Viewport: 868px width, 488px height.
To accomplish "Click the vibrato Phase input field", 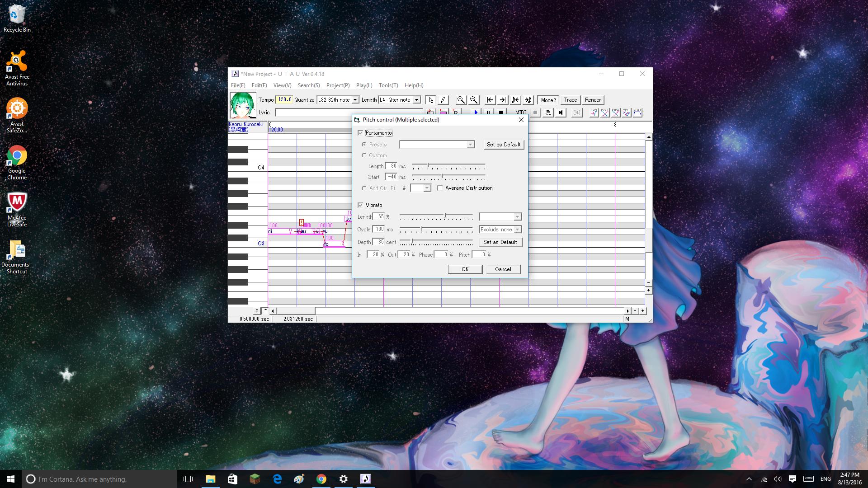I will point(441,255).
